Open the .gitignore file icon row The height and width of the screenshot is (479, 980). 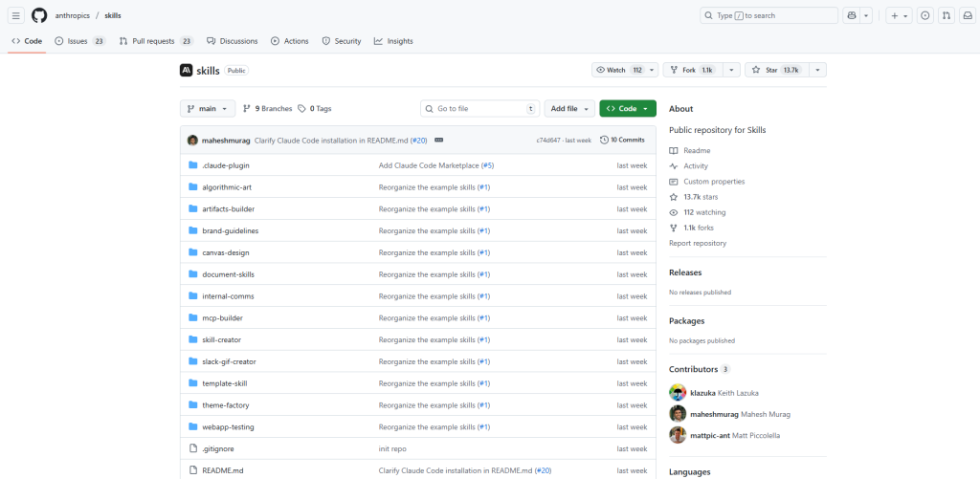(192, 448)
